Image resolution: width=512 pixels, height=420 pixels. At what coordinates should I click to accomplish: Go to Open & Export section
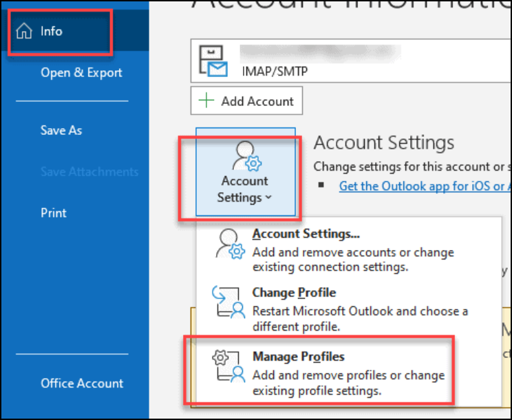click(x=81, y=73)
